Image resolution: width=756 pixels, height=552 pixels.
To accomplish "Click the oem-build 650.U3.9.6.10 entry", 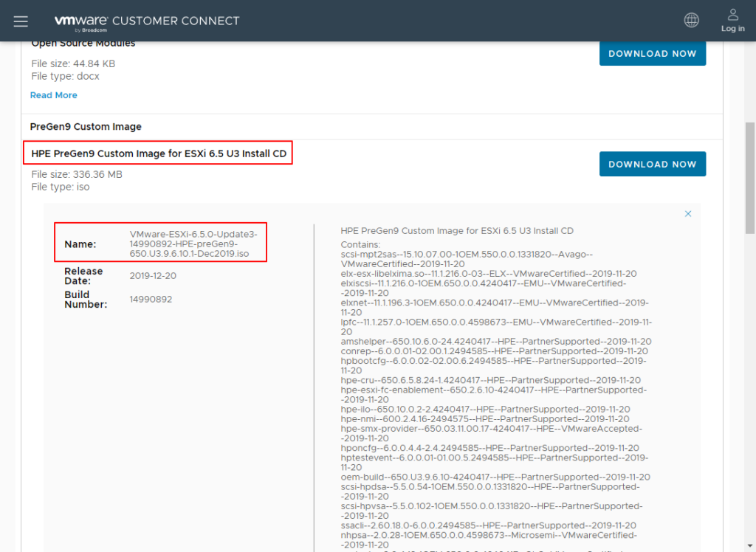I will click(x=495, y=477).
